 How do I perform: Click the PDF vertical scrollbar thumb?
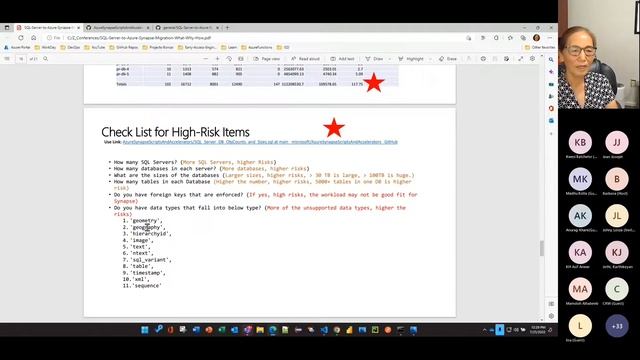click(542, 248)
